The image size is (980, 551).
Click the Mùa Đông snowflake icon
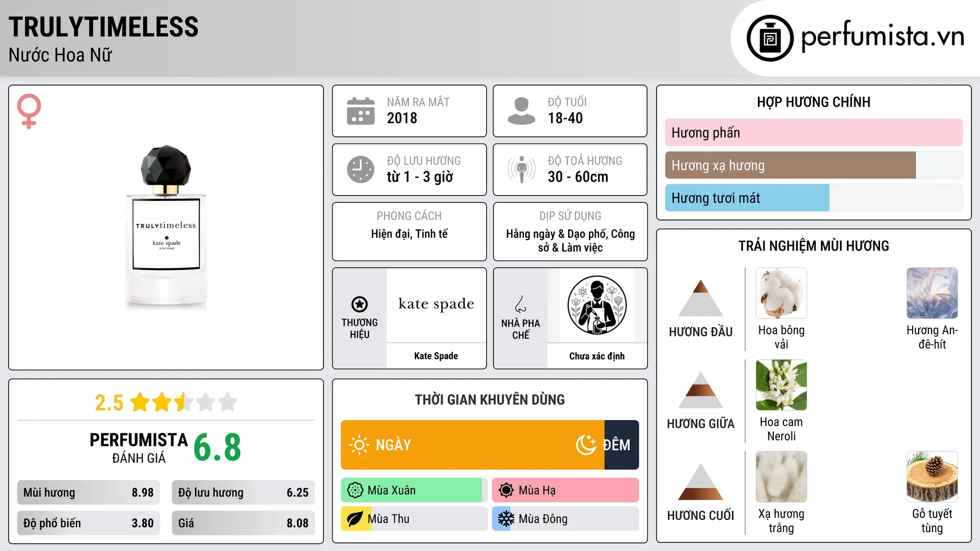click(506, 519)
